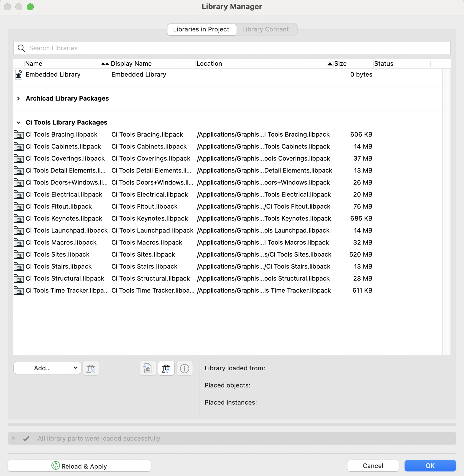Image resolution: width=464 pixels, height=476 pixels.
Task: Click the Ci Tools Cabinets library icon
Action: click(x=19, y=147)
